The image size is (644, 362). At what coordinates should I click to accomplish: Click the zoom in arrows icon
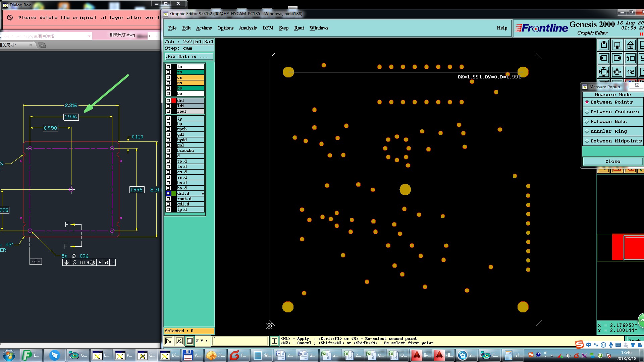click(604, 71)
